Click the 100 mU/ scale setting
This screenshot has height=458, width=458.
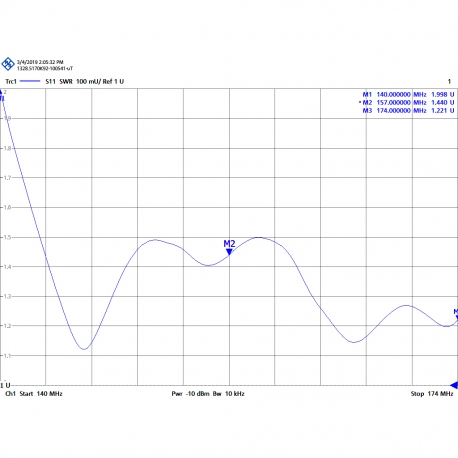click(x=88, y=81)
